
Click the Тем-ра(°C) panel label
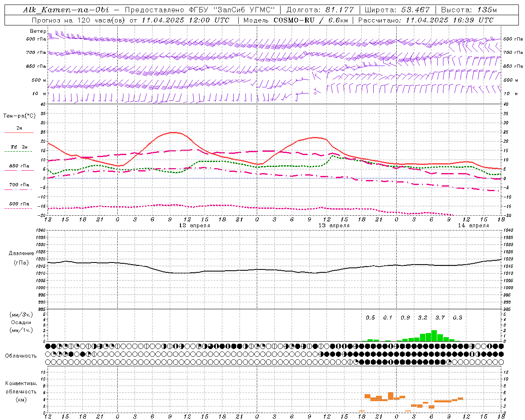(x=19, y=116)
